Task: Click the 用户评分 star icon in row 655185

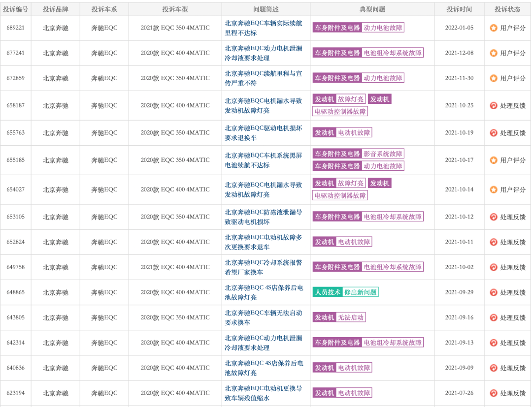Action: [x=494, y=160]
